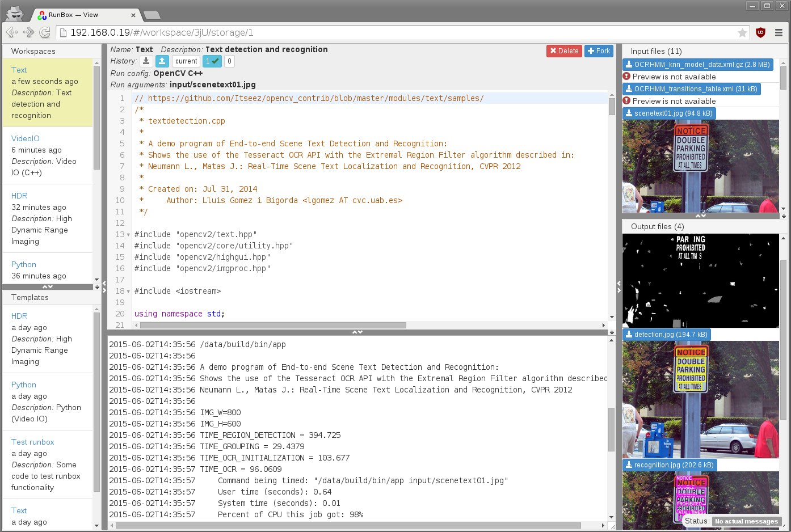Screen dimensions: 791x532
Task: Click splitter arrows between editor and console
Action: [357, 332]
